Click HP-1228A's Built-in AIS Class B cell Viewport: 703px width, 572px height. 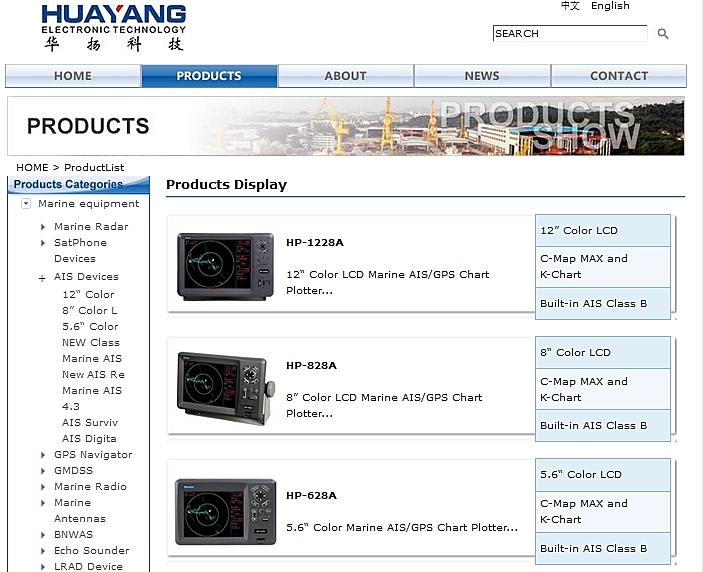(603, 303)
